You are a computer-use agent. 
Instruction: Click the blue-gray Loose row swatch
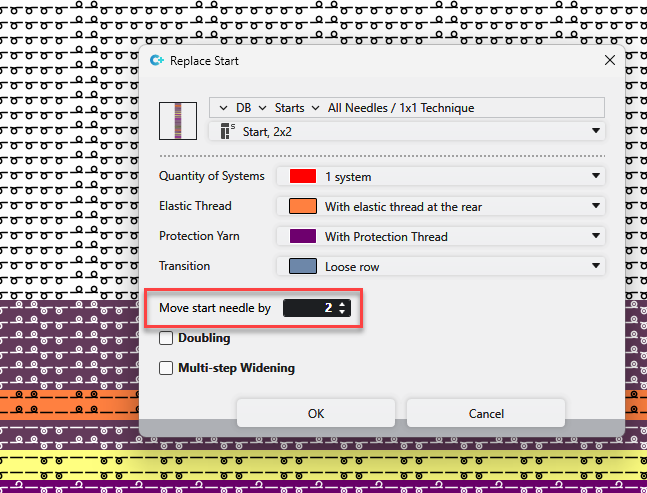[x=303, y=267]
